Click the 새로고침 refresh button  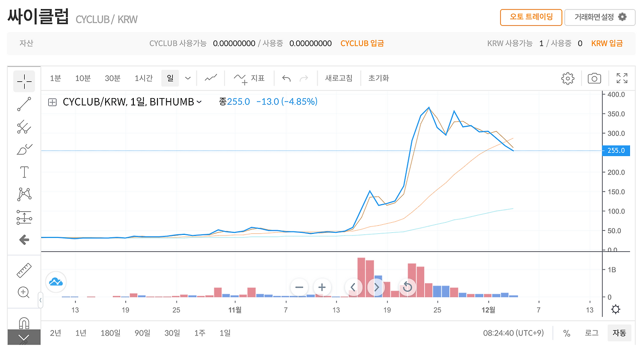pos(339,78)
